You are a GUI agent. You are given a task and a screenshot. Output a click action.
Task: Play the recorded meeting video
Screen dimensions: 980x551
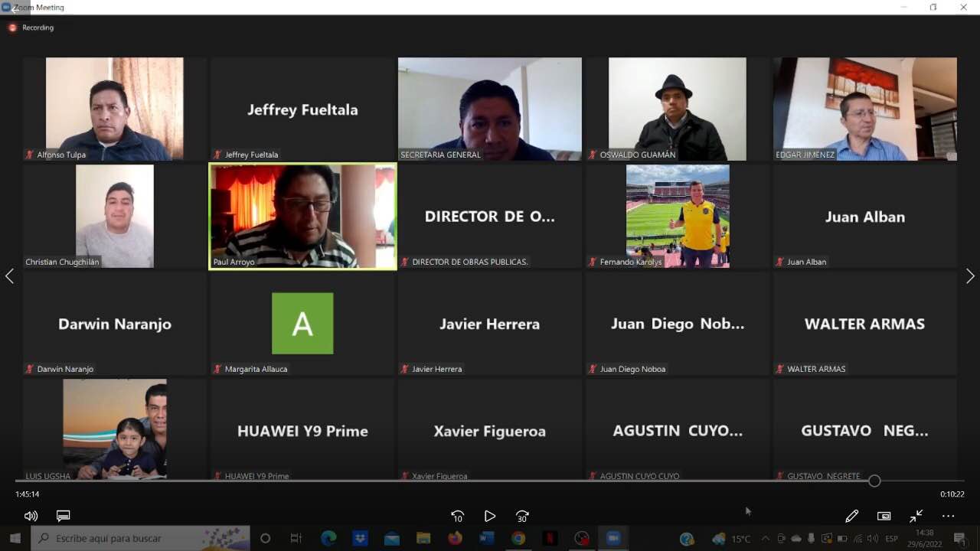(490, 517)
